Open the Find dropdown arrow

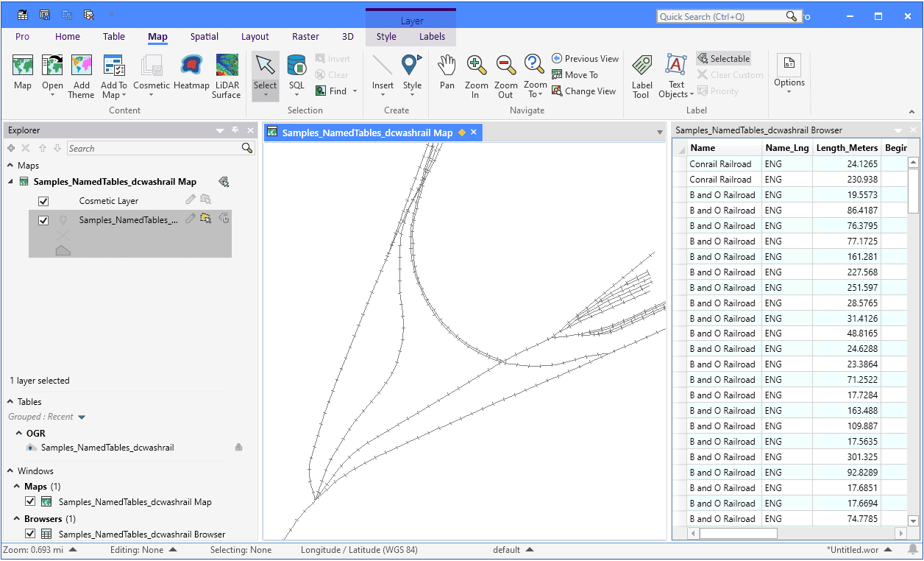tap(355, 91)
